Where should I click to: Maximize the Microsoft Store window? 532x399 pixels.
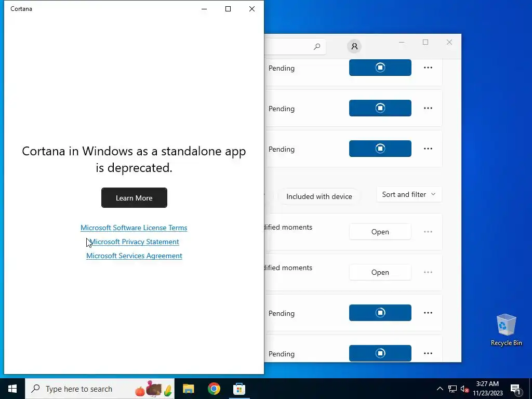pyautogui.click(x=425, y=43)
